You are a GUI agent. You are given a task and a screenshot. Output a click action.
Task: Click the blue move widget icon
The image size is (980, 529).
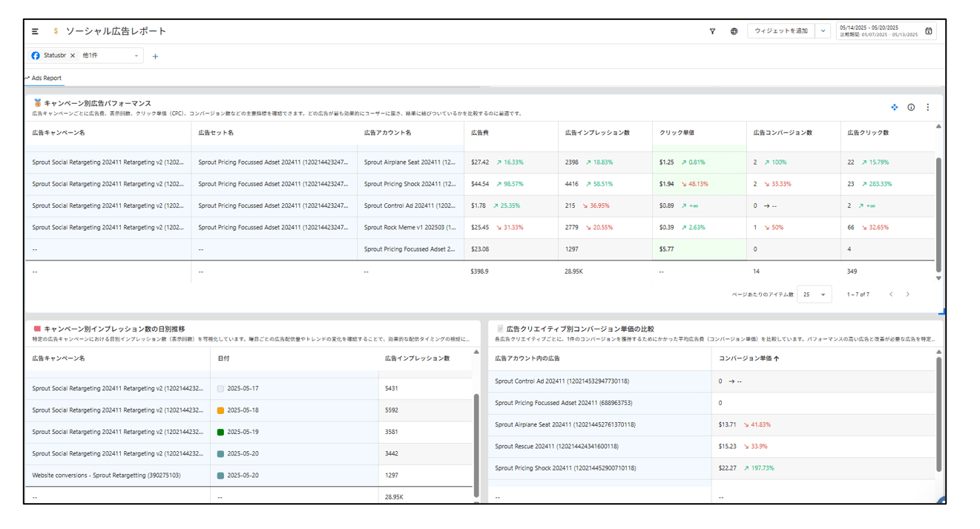tap(894, 108)
